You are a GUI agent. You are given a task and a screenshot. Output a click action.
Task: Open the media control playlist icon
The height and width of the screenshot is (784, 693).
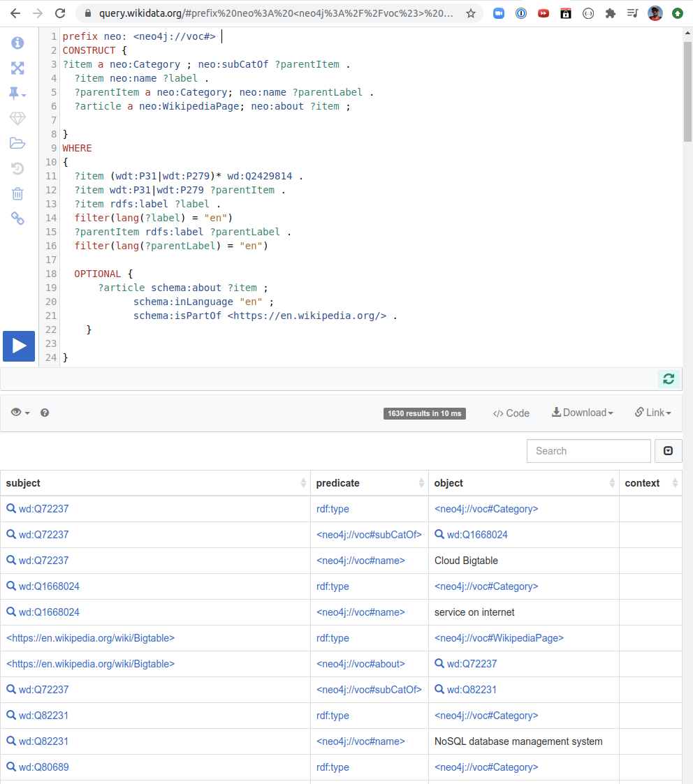click(632, 13)
